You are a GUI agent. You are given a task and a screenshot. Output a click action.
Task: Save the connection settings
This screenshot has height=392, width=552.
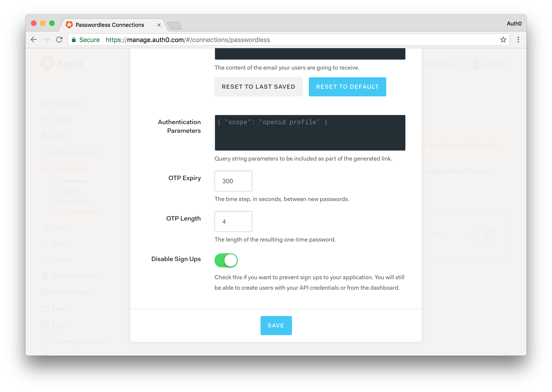click(276, 325)
